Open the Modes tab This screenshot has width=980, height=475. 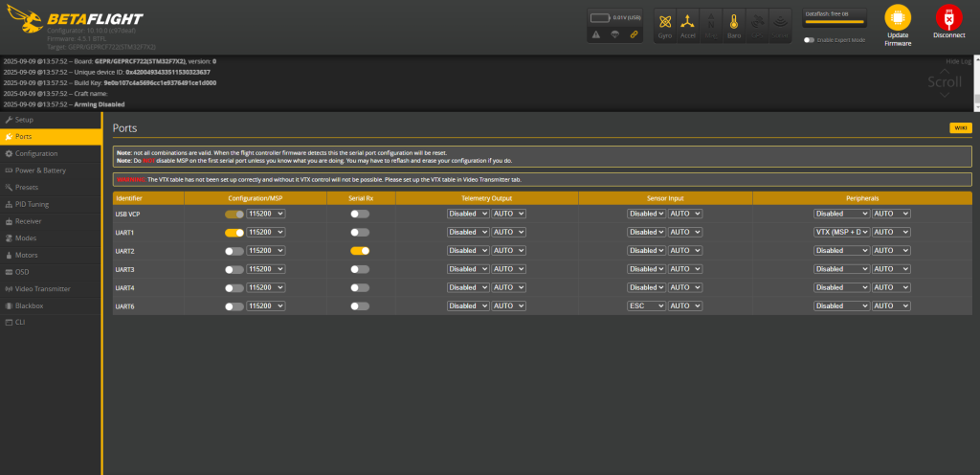(51, 238)
